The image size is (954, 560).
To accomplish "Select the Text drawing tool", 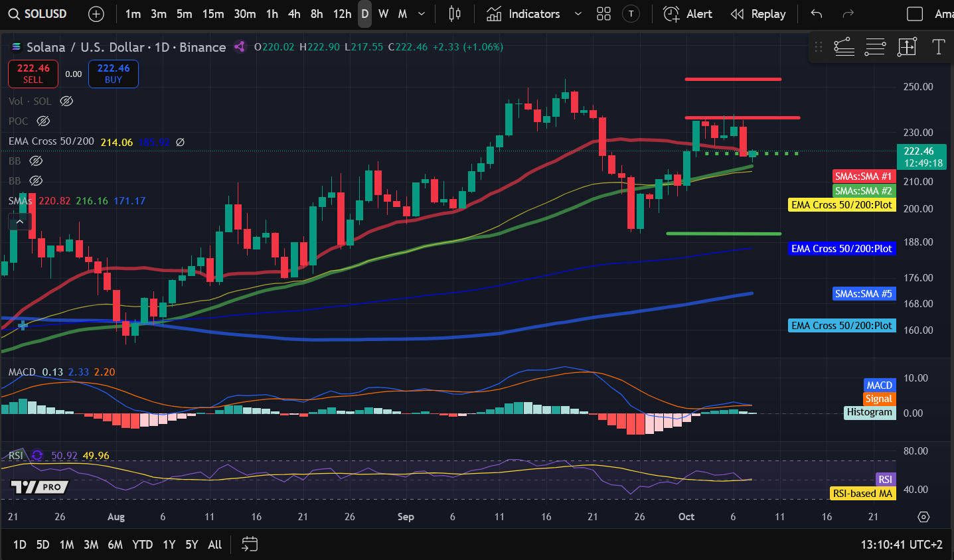I will click(x=939, y=46).
